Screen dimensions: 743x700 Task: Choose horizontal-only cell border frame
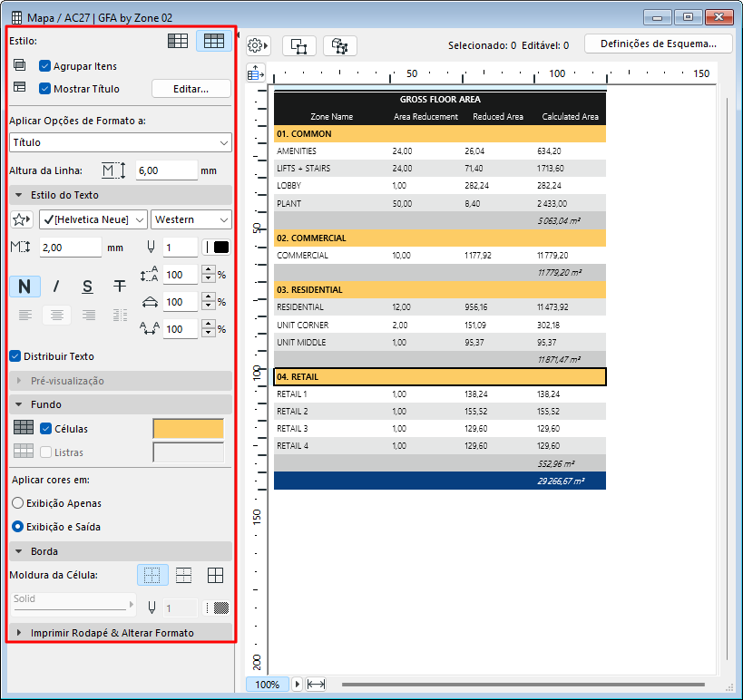184,575
